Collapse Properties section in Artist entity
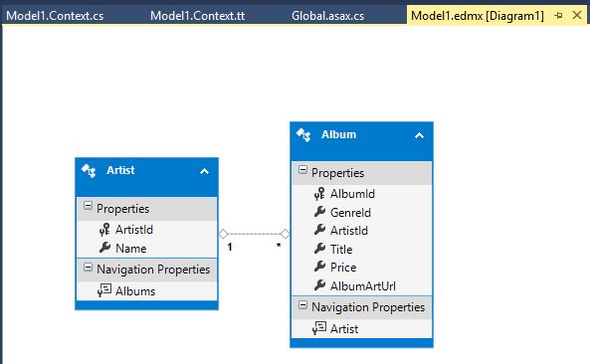The height and width of the screenshot is (364, 590). [88, 206]
